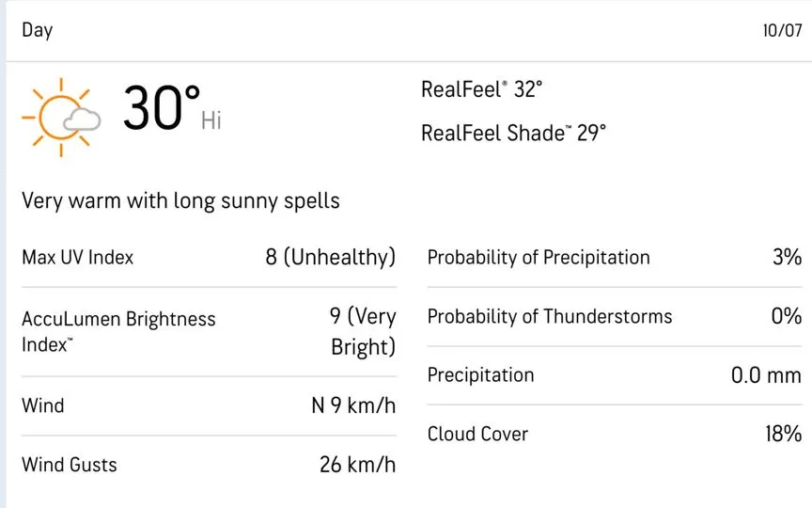Click the N 9 km/h wind value

pyautogui.click(x=353, y=405)
